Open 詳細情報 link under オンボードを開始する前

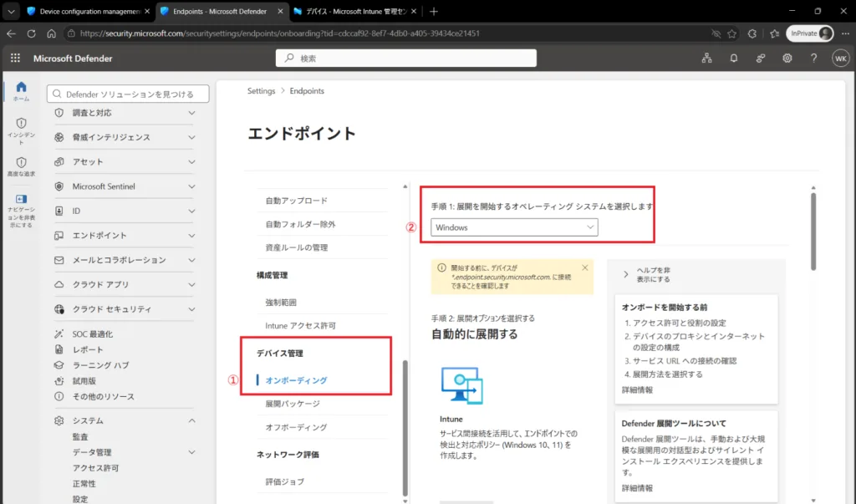pos(637,389)
